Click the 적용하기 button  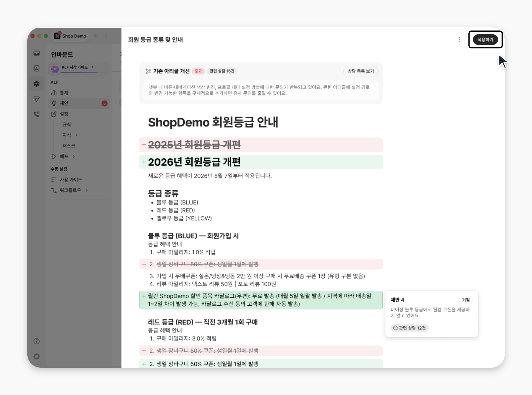(x=485, y=40)
